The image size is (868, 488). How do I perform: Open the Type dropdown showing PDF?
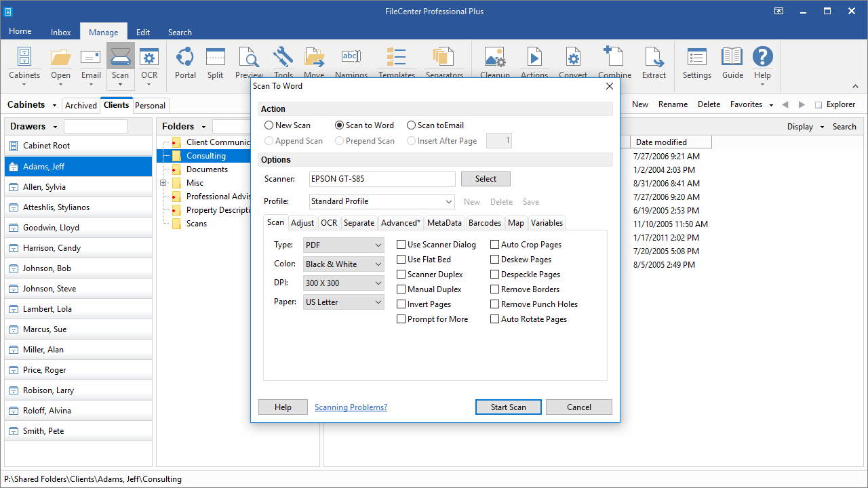tap(344, 245)
